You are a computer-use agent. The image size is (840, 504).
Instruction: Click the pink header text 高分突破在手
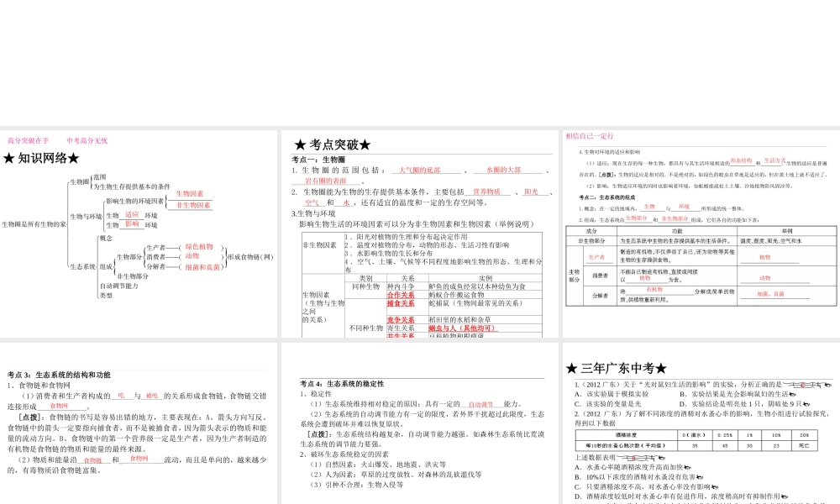tap(28, 141)
